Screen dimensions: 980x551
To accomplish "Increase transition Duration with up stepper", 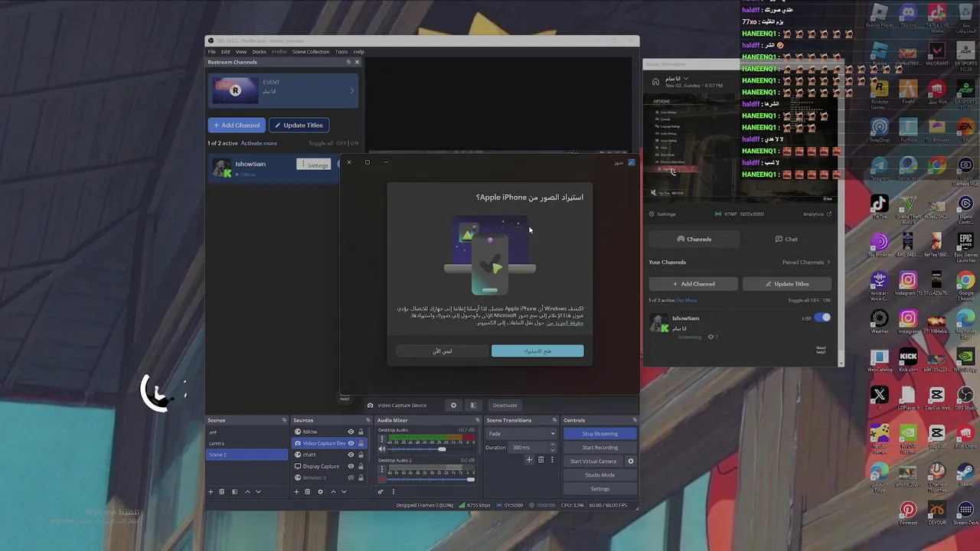I will pyautogui.click(x=552, y=445).
